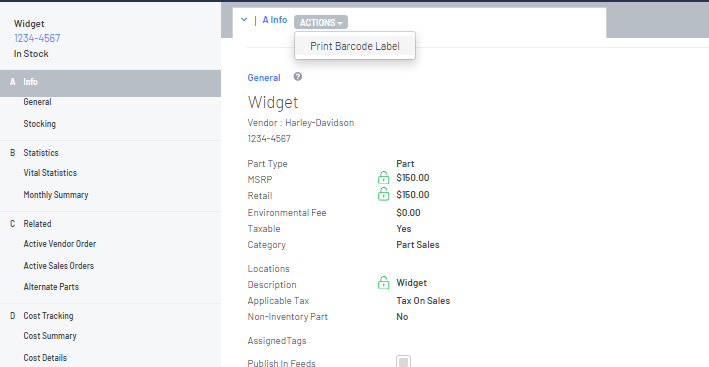Screen dimensions: 709x367
Task: Click the Widget description value
Action: pyautogui.click(x=411, y=282)
